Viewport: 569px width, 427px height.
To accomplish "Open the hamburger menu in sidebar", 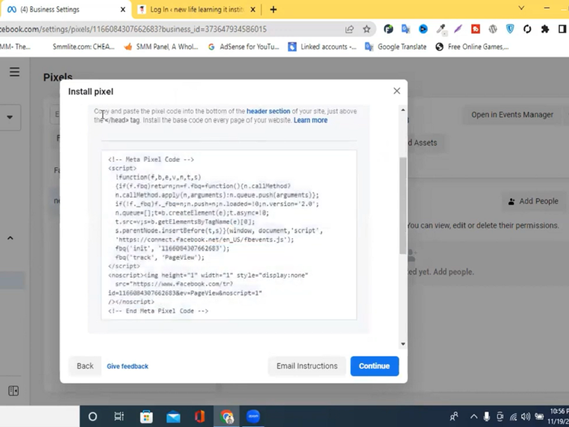I will coord(15,71).
